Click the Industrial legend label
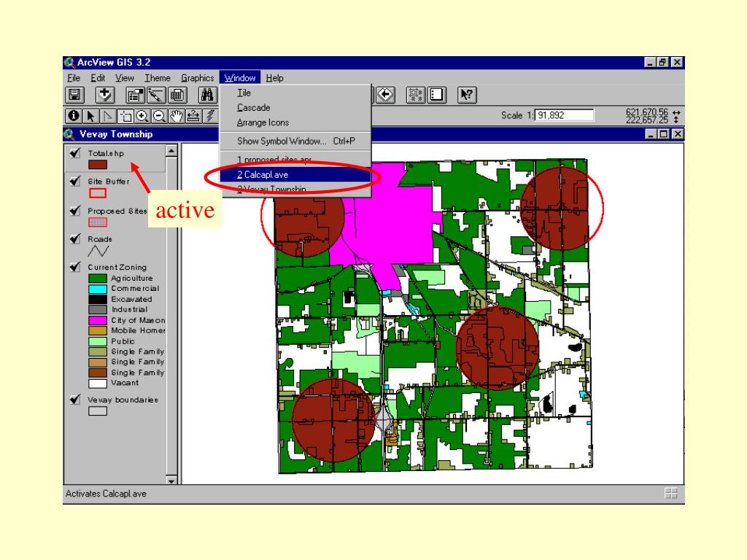This screenshot has height=560, width=747. pyautogui.click(x=129, y=309)
